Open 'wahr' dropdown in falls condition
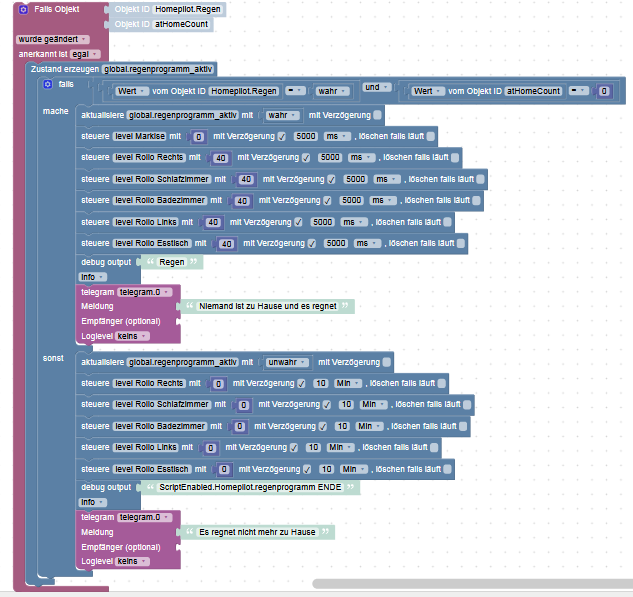Screen dimensions: 633x597 tap(333, 91)
